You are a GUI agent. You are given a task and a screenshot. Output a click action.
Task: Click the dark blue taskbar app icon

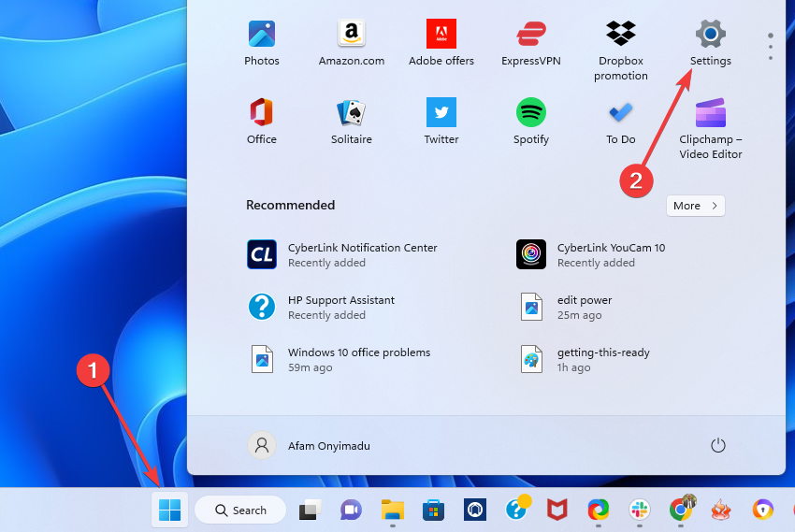(474, 510)
